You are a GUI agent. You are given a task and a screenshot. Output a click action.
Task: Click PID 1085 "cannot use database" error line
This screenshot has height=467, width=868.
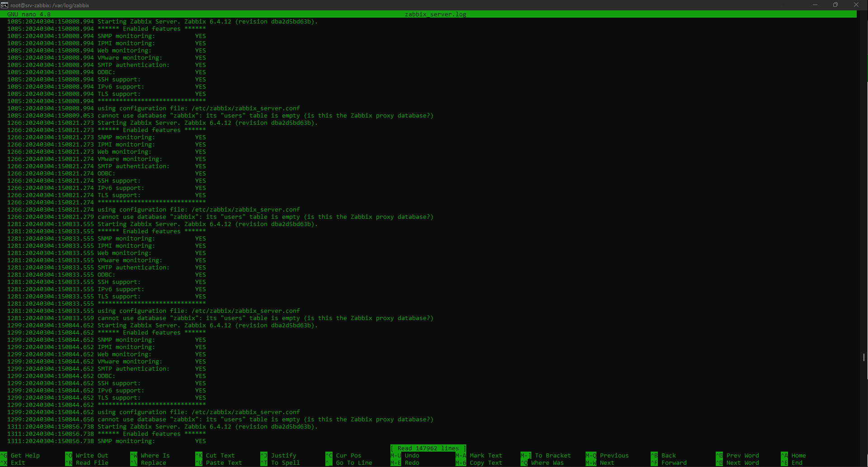[x=221, y=116]
